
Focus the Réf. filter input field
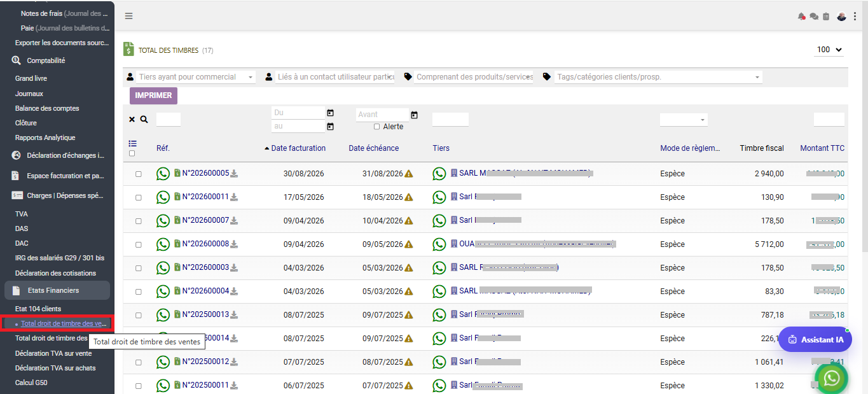tap(169, 119)
